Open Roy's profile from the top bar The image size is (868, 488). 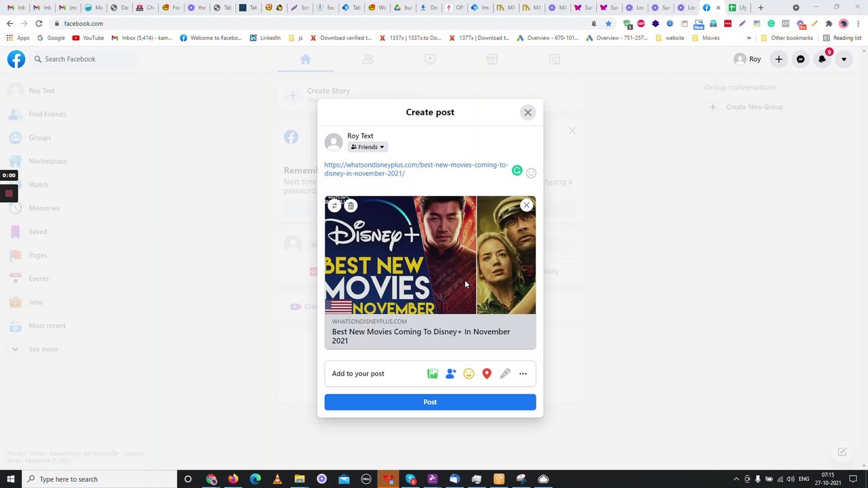(x=748, y=59)
